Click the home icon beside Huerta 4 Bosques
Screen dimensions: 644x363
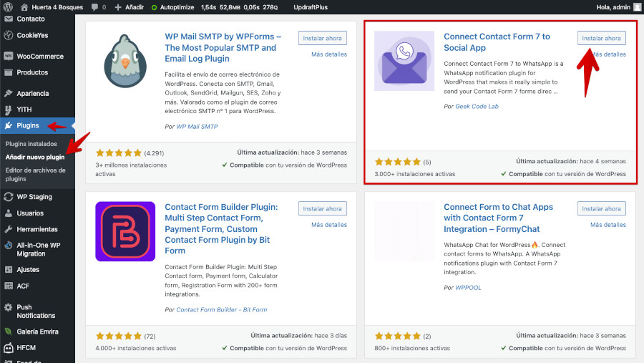click(24, 7)
